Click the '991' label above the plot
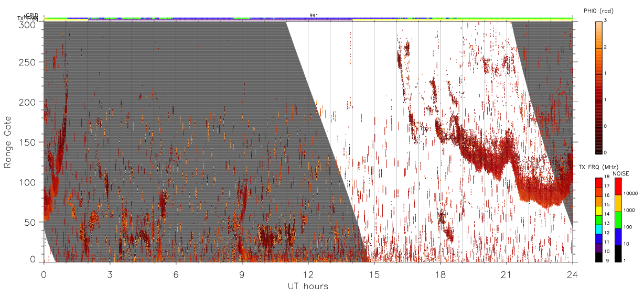644x297 pixels. [x=313, y=16]
